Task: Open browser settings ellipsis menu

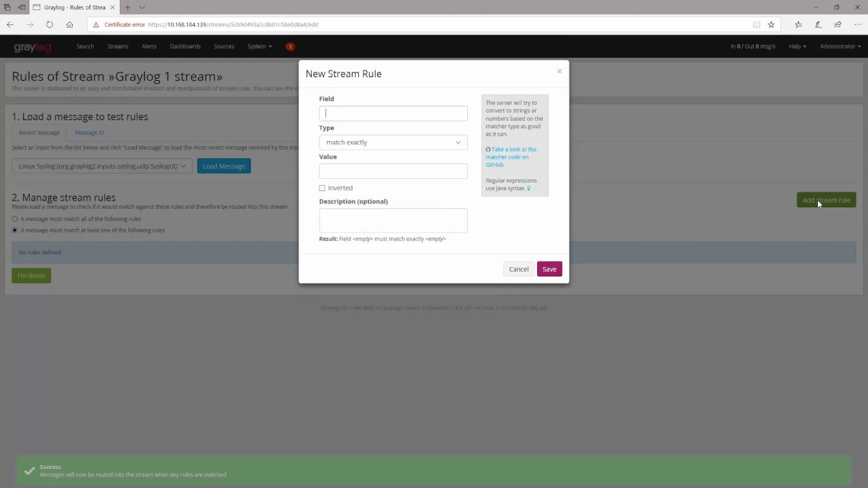Action: (858, 24)
